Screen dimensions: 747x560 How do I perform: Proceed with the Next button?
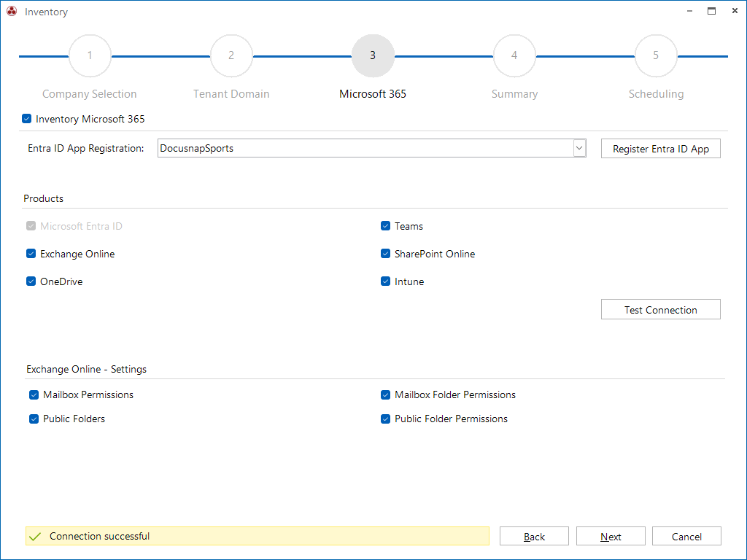611,536
